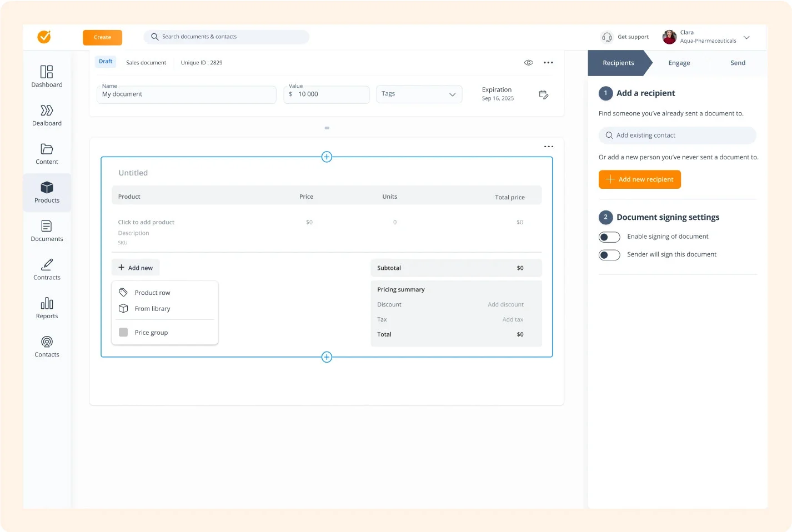View the Reports section
Image resolution: width=792 pixels, height=532 pixels.
point(47,308)
